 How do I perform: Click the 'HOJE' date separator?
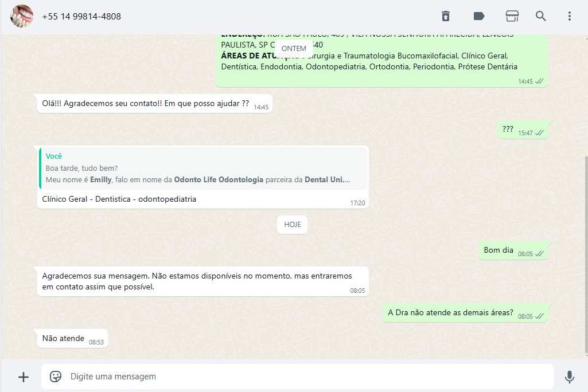coord(293,225)
